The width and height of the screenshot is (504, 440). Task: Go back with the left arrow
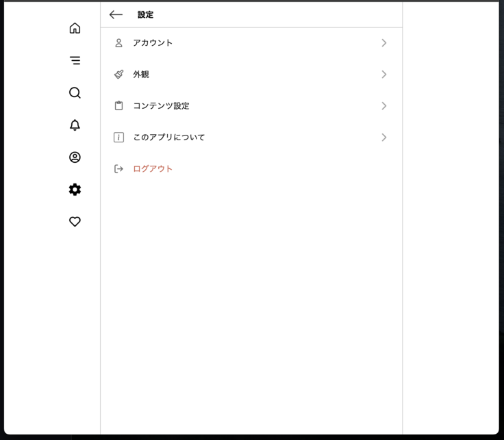(x=116, y=14)
